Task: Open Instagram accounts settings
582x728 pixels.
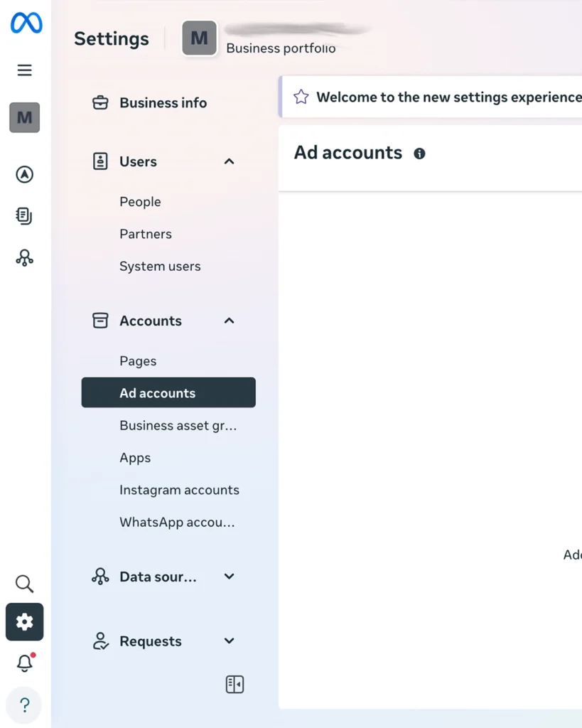Action: [179, 490]
